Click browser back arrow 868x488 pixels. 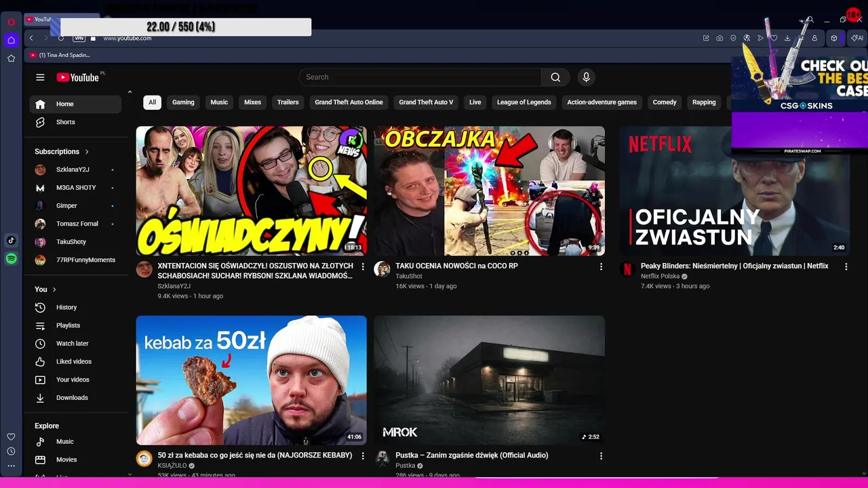point(31,38)
